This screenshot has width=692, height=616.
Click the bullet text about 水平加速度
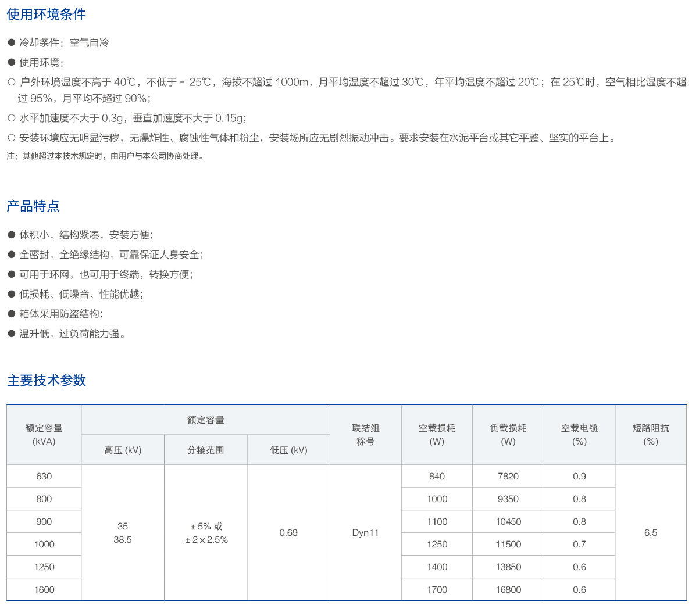pos(133,118)
